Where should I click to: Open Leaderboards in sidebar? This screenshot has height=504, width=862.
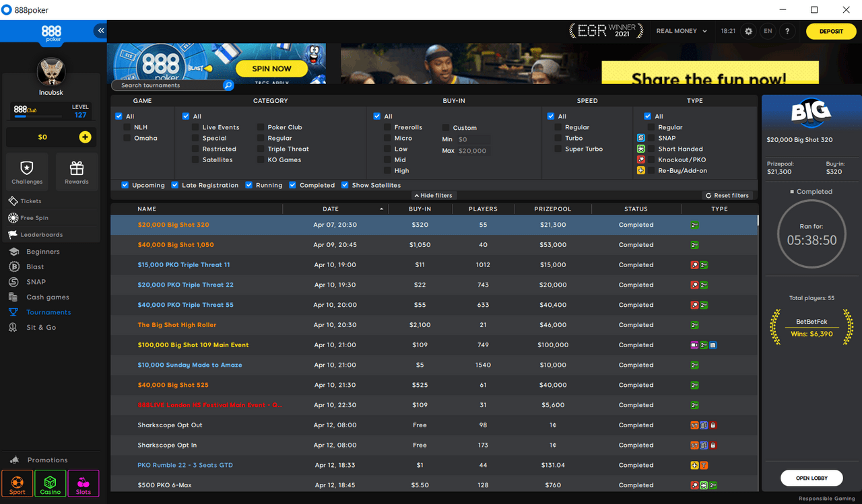pyautogui.click(x=36, y=235)
